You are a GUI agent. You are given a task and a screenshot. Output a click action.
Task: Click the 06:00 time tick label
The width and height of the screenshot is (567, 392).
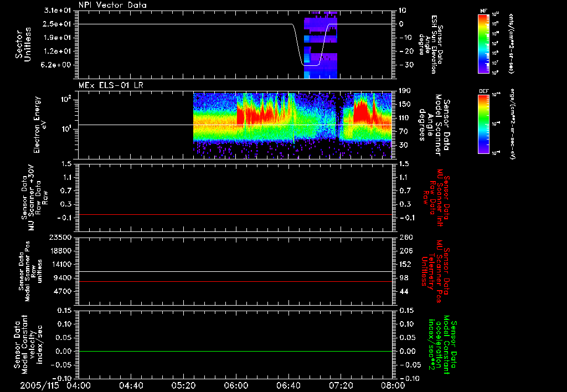tap(236, 385)
